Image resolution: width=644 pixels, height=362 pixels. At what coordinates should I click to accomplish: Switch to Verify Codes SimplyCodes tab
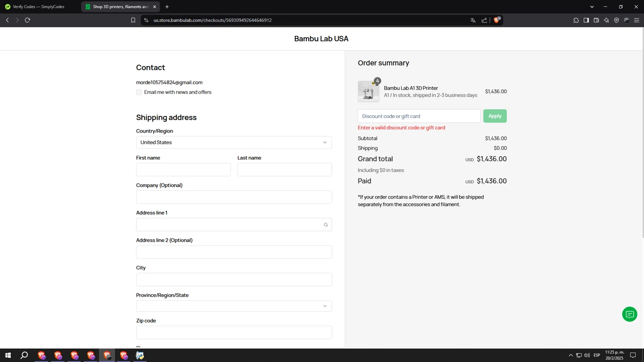(39, 7)
